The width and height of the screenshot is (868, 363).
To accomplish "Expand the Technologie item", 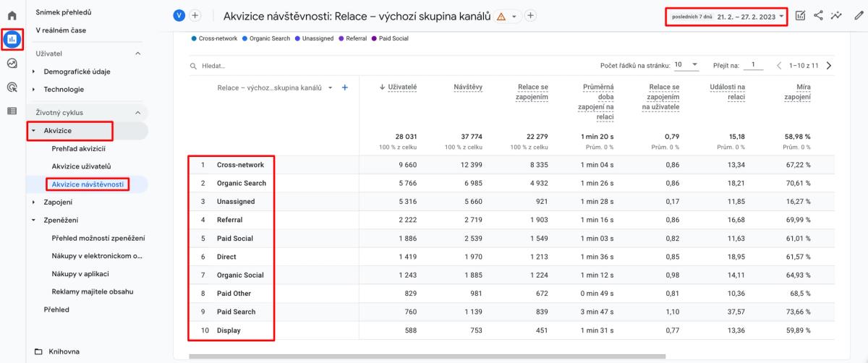I will point(35,90).
